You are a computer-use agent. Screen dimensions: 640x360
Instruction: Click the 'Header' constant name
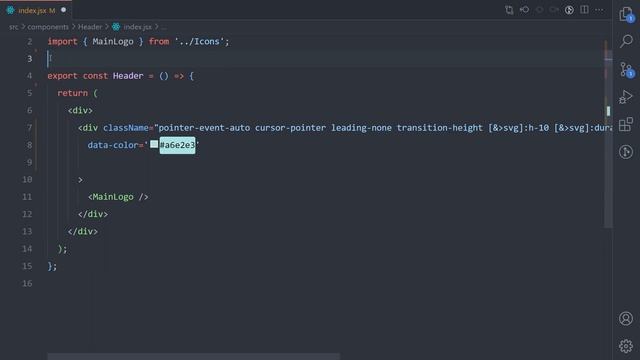click(x=128, y=76)
